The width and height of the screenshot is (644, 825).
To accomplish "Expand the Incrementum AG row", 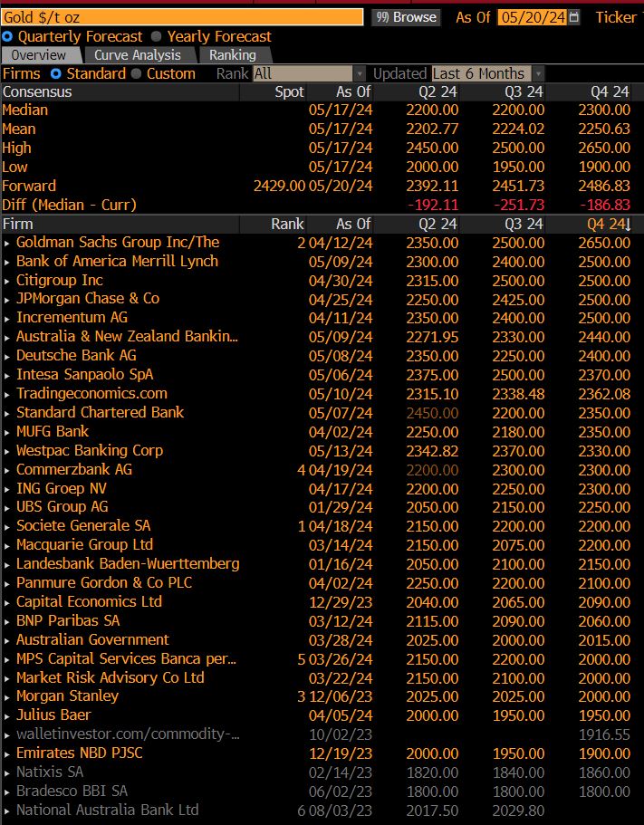I will [x=7, y=319].
